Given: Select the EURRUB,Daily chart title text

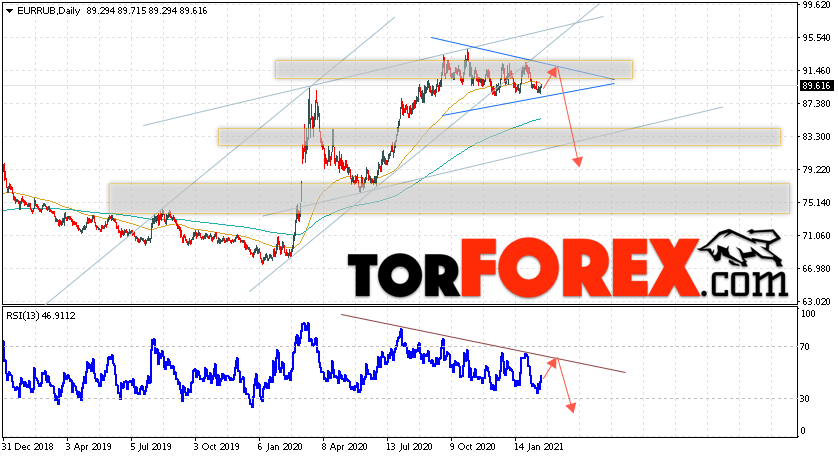Looking at the screenshot, I should coord(49,11).
